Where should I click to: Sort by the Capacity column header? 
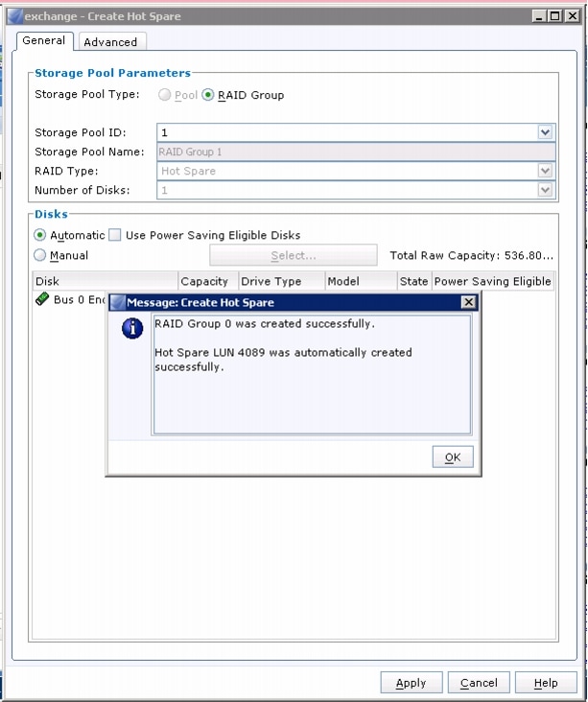pyautogui.click(x=208, y=281)
